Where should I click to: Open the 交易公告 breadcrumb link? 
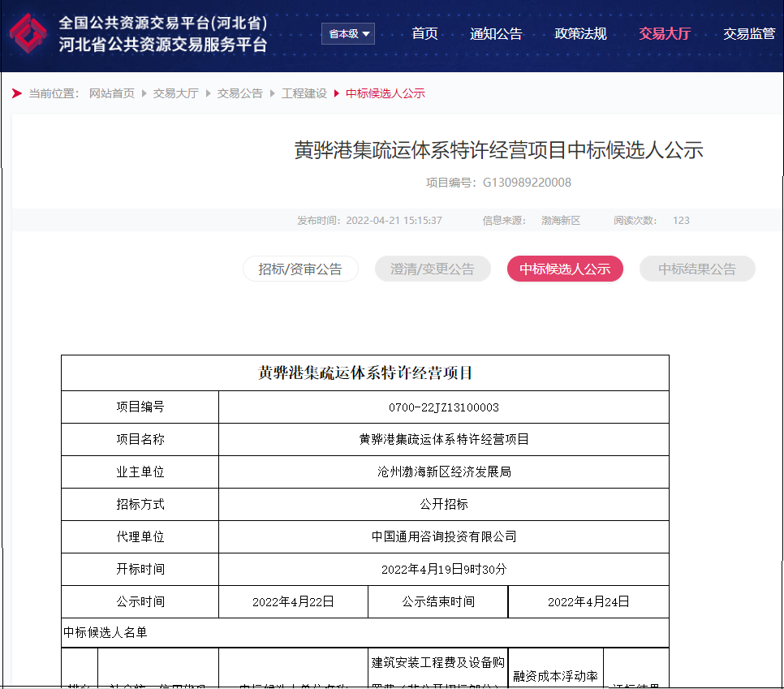[239, 93]
